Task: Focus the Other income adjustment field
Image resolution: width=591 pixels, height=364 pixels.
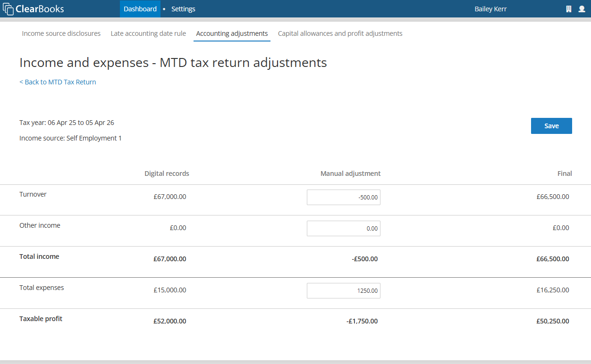Action: [x=344, y=228]
